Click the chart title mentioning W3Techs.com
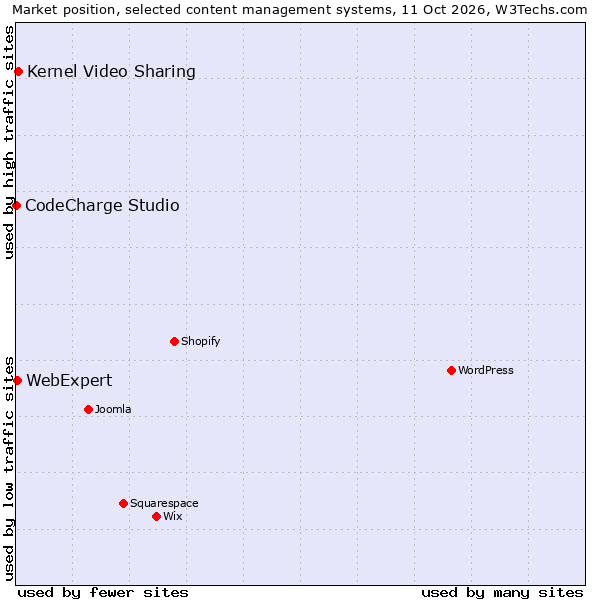This screenshot has height=600, width=600. [x=300, y=10]
